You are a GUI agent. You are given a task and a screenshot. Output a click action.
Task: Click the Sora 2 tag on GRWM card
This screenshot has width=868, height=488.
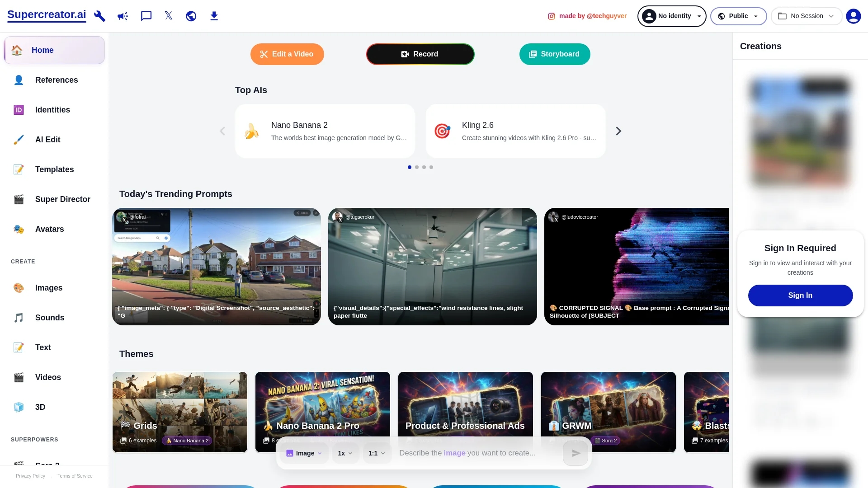click(x=606, y=441)
